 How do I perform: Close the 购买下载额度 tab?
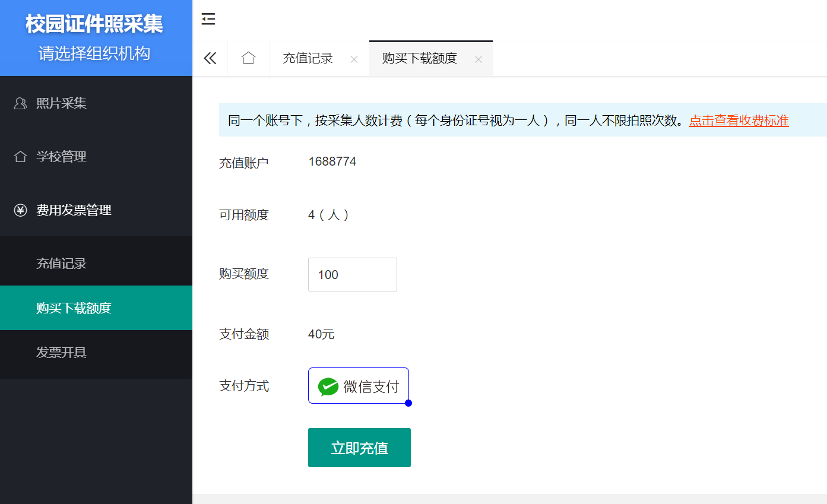(478, 59)
